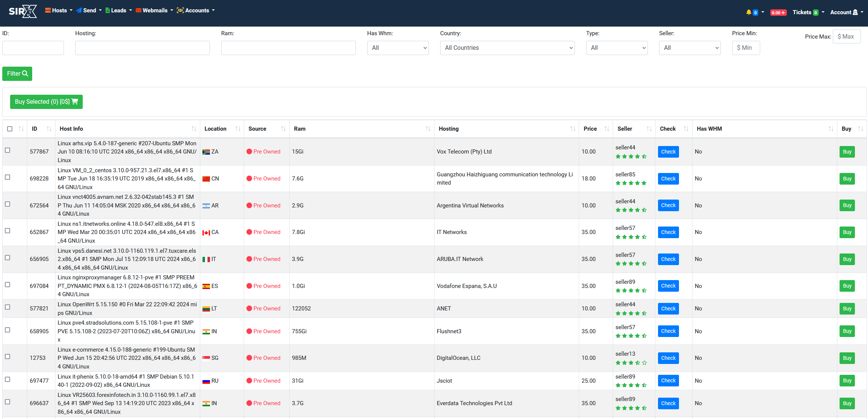Open the notification bell icon
Viewport: 868px width, 419px height.
[x=749, y=12]
